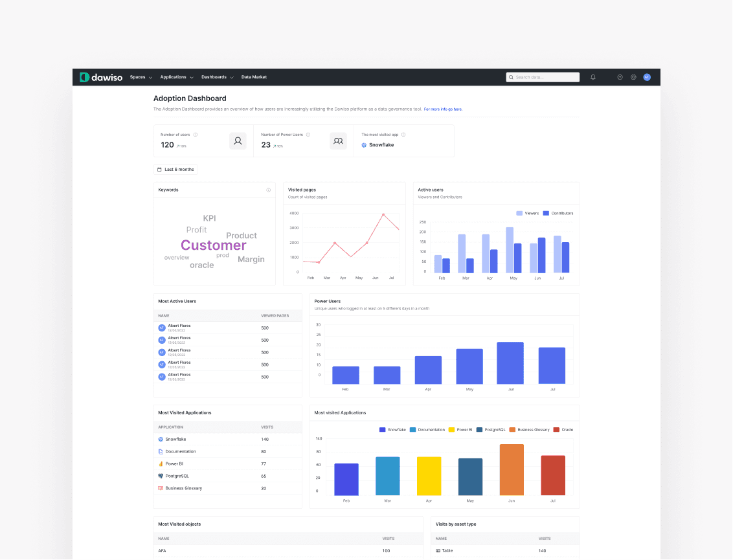Open the settings gear icon
This screenshot has width=733, height=560.
tap(633, 77)
